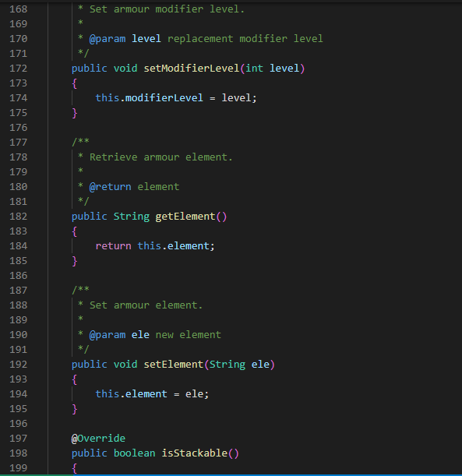Screen dimensions: 462x476
Task: Click the comment opener on line 177
Action: 80,142
